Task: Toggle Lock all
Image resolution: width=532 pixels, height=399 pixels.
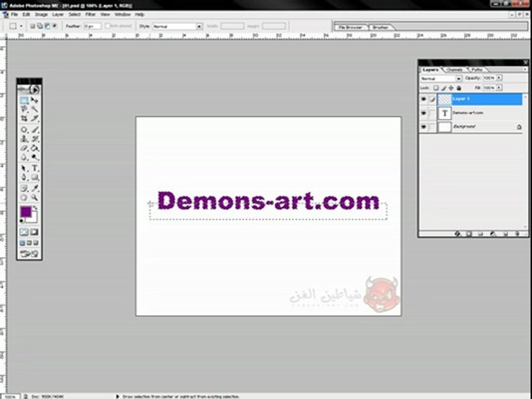Action: click(x=459, y=88)
